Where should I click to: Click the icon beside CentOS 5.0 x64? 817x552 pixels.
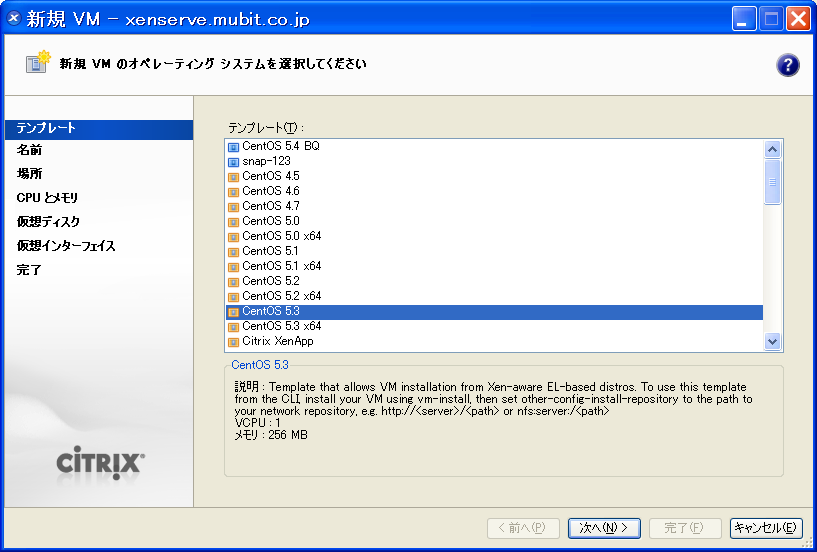pos(233,237)
